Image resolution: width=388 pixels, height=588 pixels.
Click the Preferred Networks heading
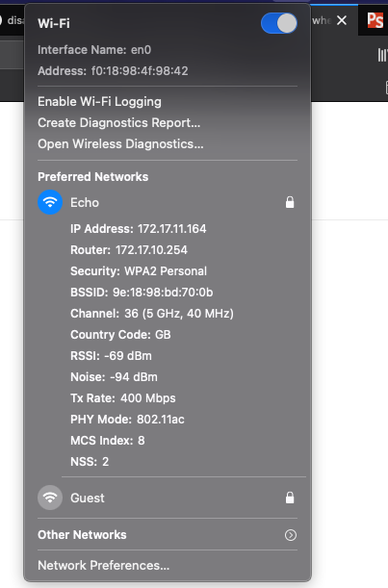point(92,177)
